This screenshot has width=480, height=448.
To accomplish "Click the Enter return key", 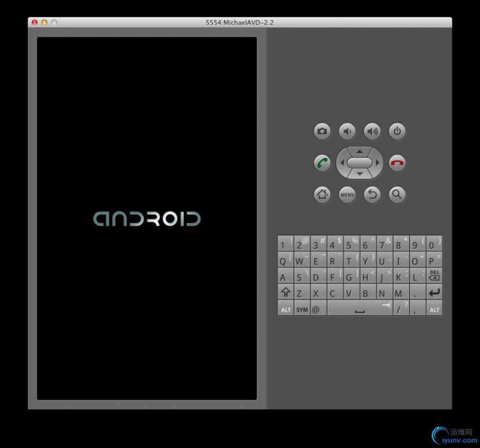I will (435, 292).
